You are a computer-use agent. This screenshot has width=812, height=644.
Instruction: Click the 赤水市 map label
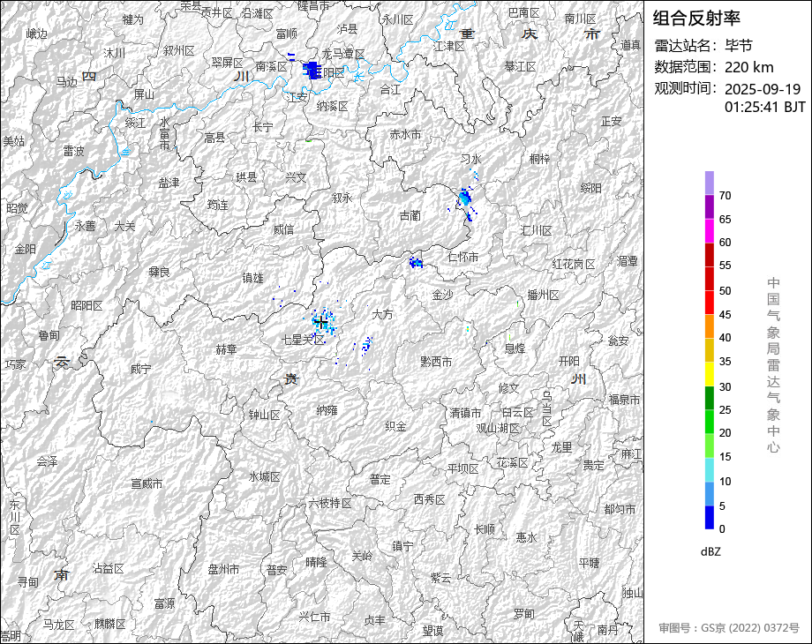[x=405, y=134]
